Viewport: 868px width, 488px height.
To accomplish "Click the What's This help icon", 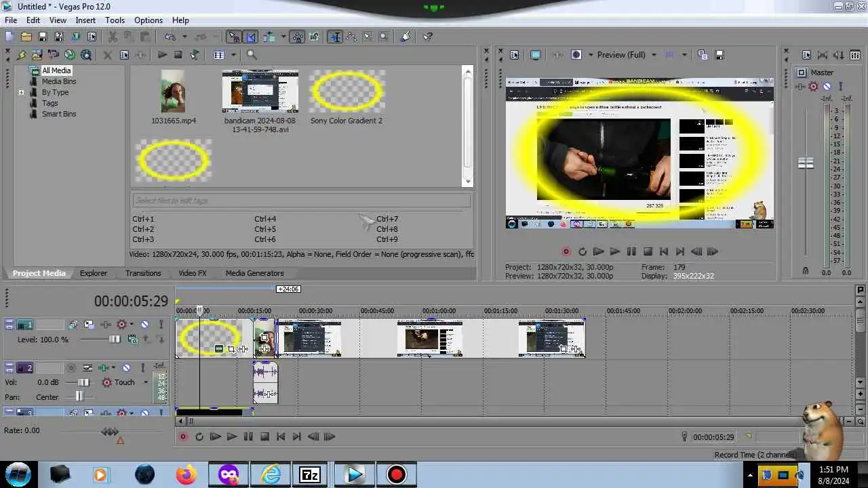I will (427, 37).
